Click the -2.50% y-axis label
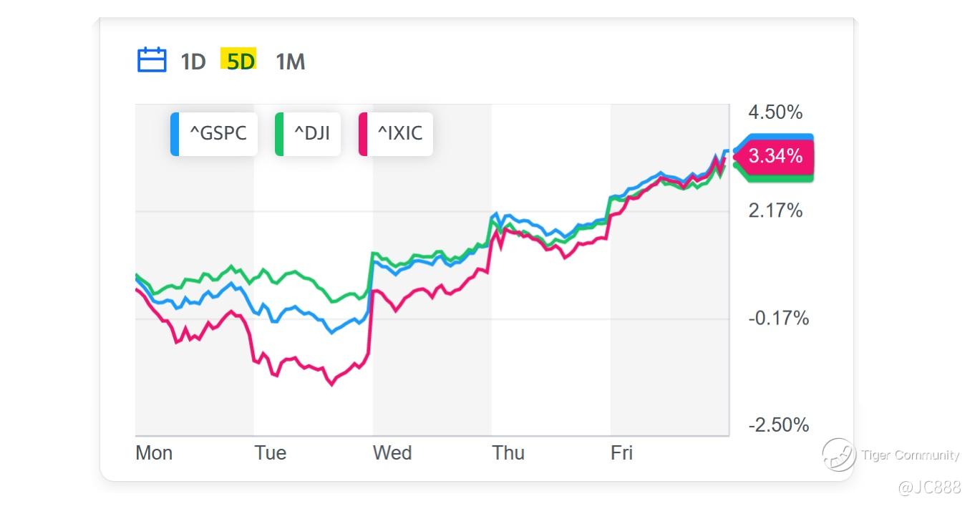This screenshot has height=509, width=980. [x=778, y=425]
